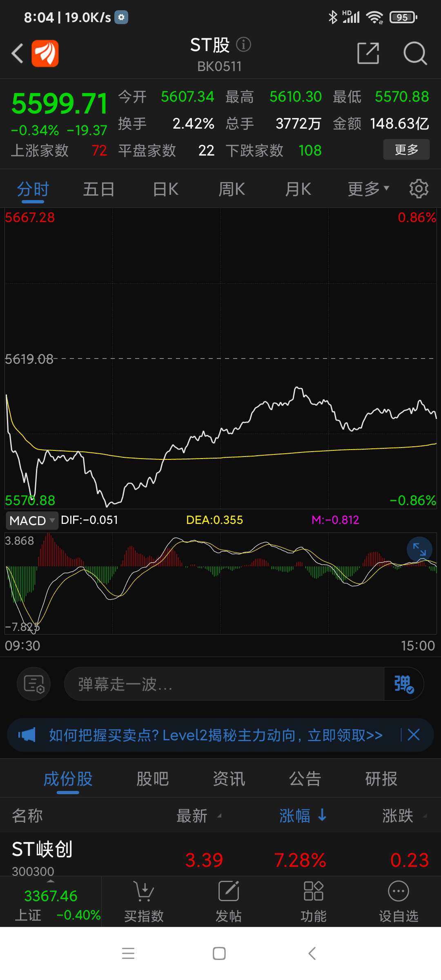Close the Level2 promotion banner
This screenshot has width=441, height=980.
(414, 735)
